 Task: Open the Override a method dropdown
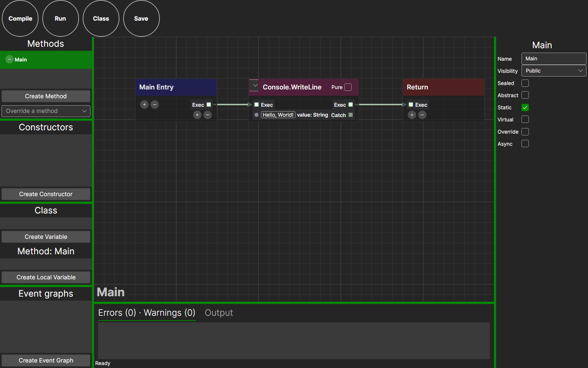pyautogui.click(x=46, y=111)
